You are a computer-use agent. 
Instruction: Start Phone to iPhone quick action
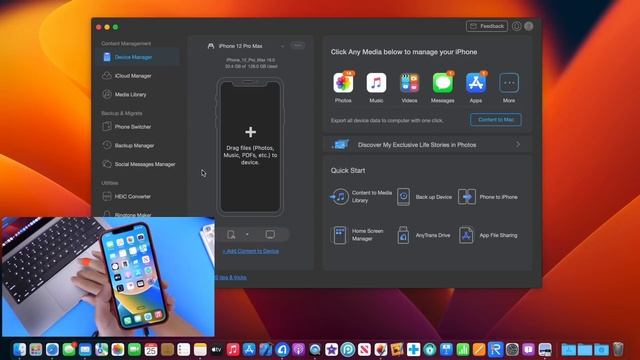click(488, 197)
